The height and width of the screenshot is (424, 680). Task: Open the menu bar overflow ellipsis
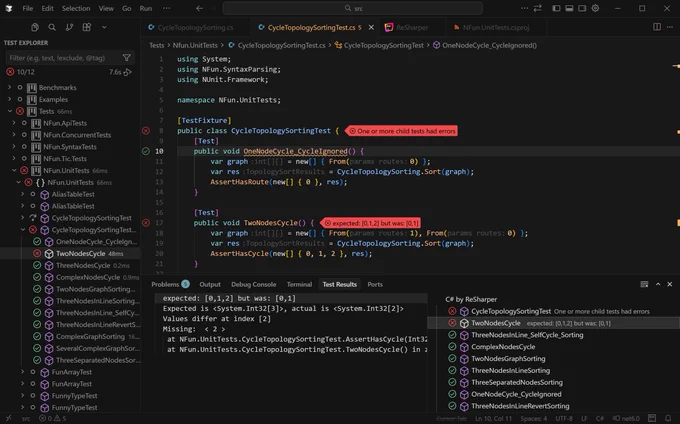click(167, 8)
